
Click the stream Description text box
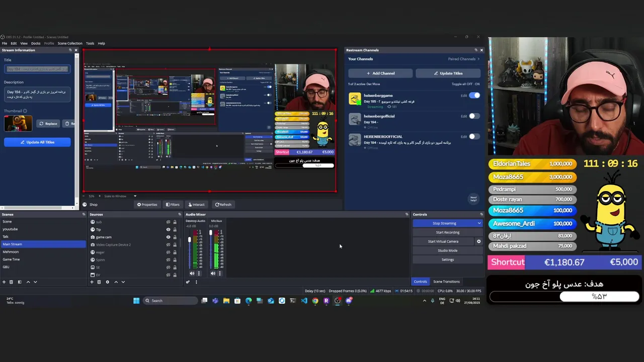point(37,94)
